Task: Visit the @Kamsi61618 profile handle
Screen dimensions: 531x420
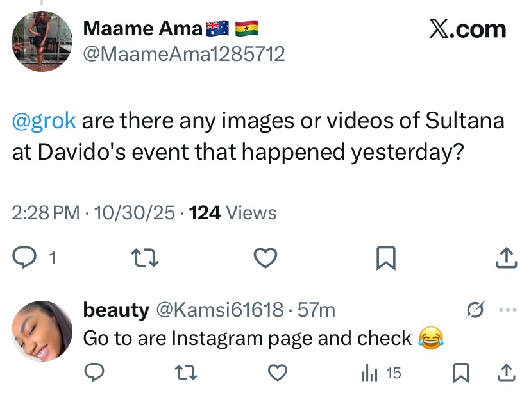Action: (x=219, y=310)
